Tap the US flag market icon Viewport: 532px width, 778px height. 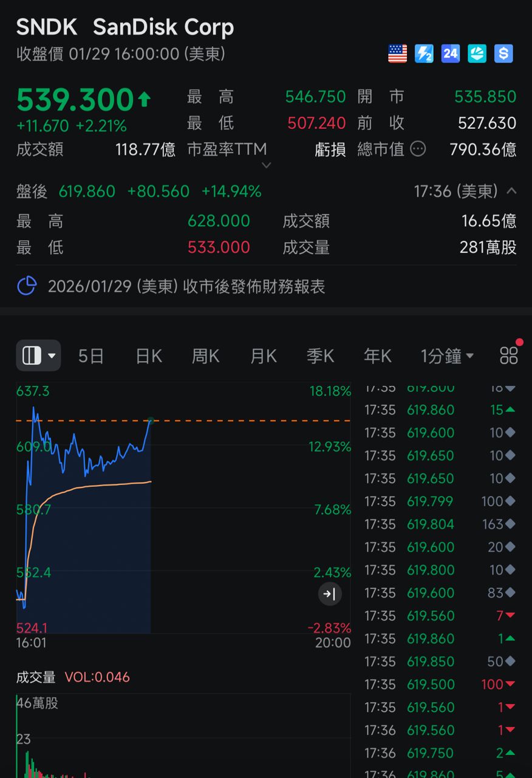(397, 53)
